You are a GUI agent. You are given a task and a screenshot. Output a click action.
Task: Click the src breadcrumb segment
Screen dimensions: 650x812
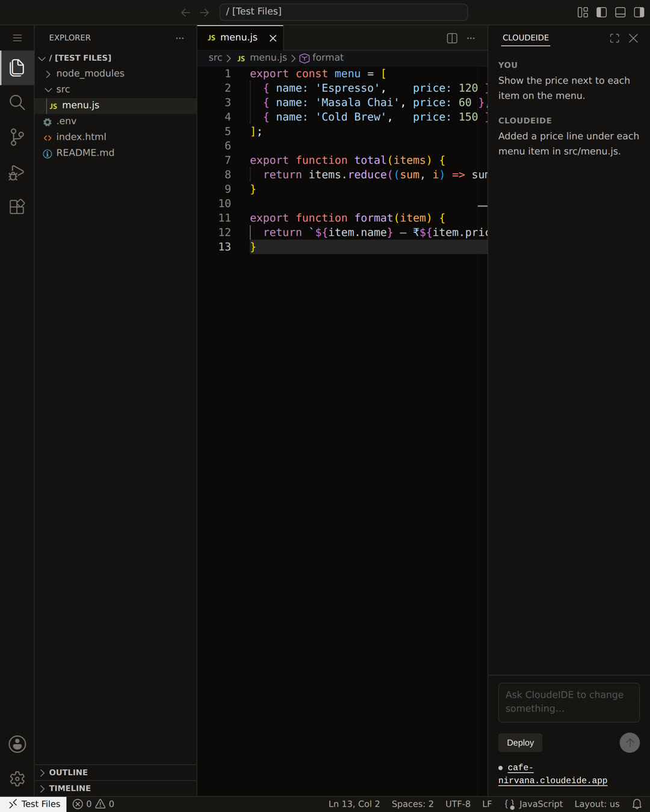[x=215, y=58]
